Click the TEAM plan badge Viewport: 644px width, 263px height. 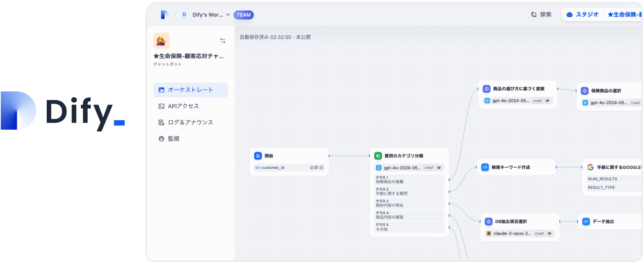243,15
